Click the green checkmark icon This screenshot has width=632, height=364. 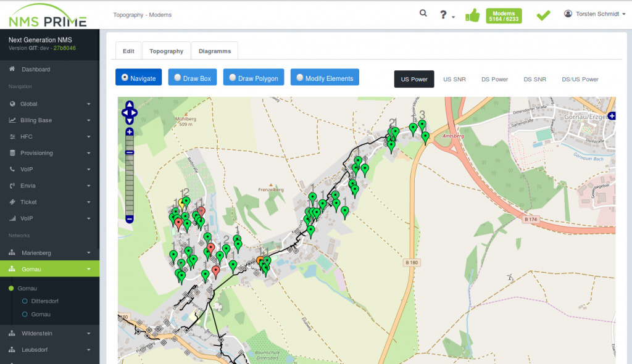(543, 15)
